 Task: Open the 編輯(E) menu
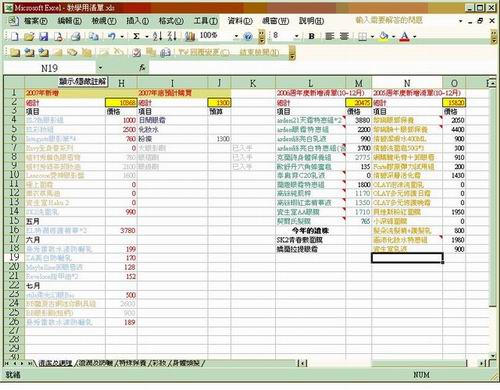(x=69, y=21)
